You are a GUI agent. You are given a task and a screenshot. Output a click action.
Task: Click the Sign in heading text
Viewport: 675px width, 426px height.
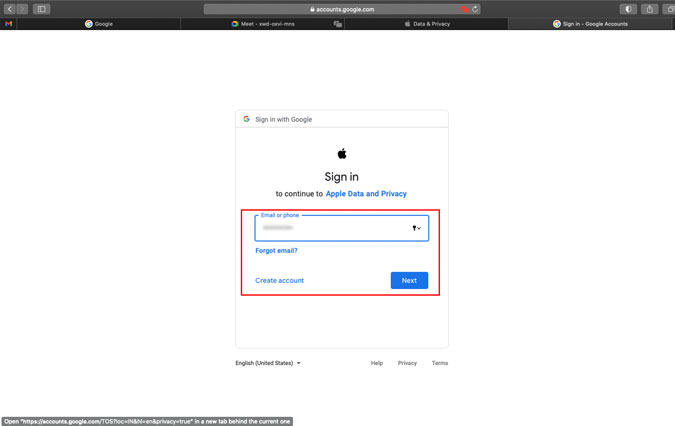[x=341, y=176]
